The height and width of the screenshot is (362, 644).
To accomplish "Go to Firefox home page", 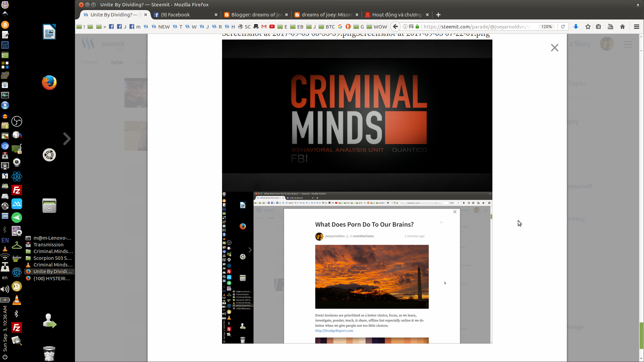I will point(623,26).
